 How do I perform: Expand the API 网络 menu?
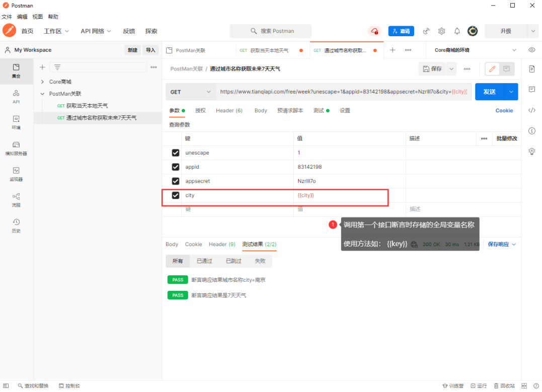96,31
